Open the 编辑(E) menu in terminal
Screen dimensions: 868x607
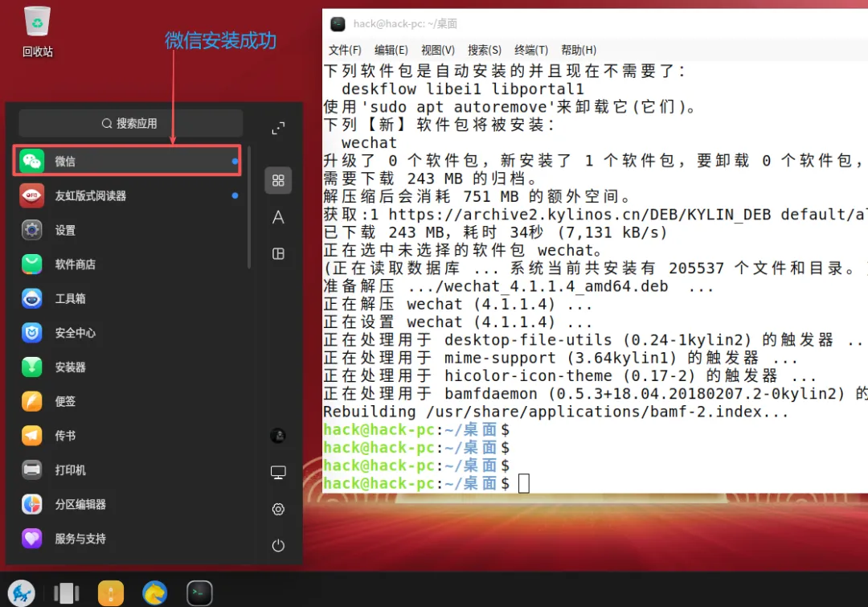point(391,50)
